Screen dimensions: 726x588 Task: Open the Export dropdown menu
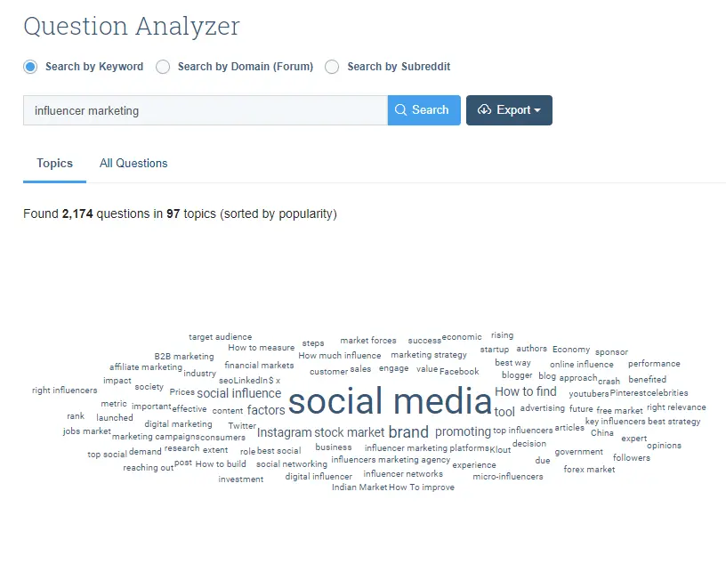pos(509,110)
